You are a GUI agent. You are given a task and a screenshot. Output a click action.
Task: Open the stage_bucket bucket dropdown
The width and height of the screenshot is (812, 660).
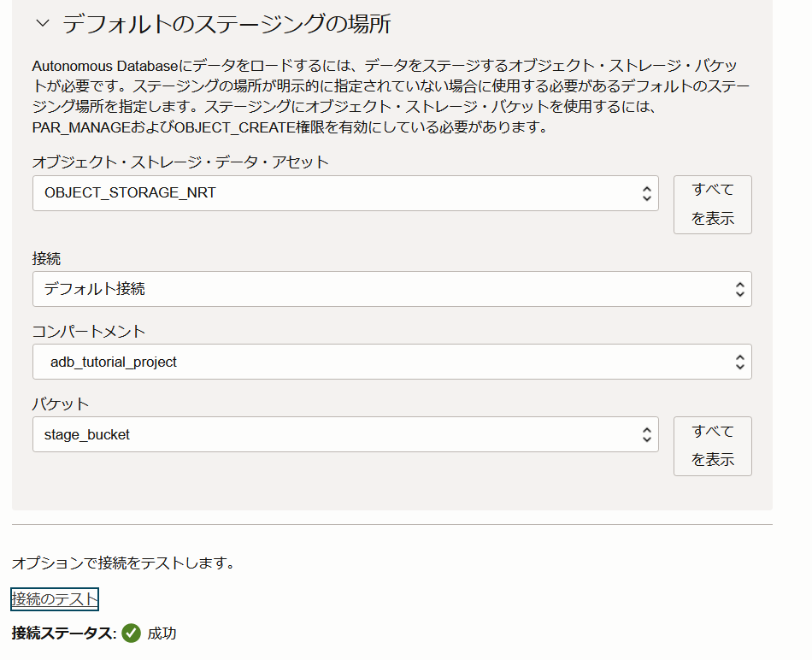(345, 434)
